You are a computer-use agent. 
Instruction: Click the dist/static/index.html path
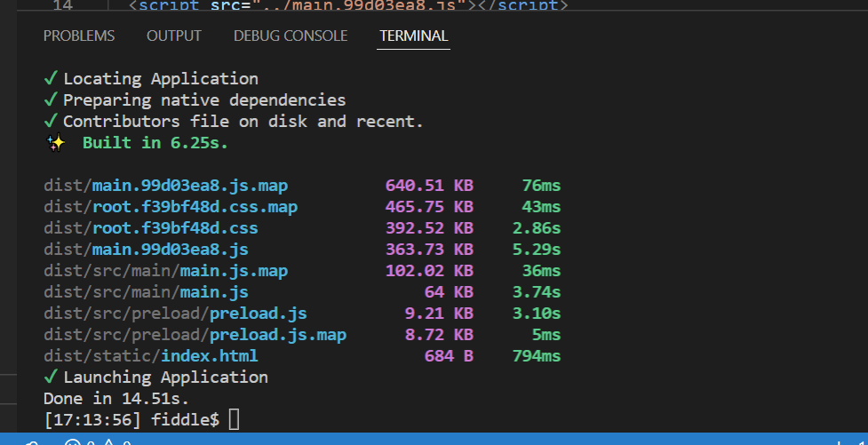coord(150,356)
